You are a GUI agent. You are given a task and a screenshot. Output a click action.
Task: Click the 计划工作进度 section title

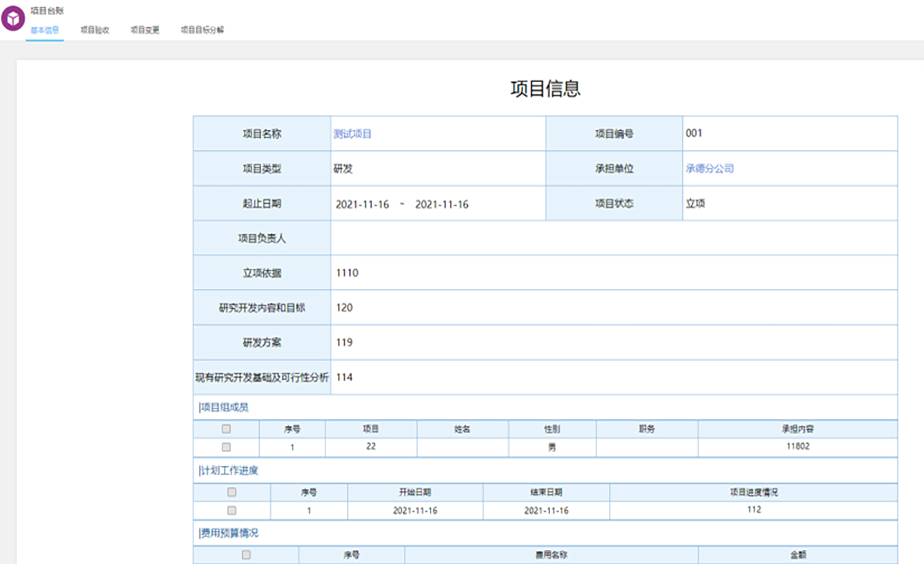(229, 471)
